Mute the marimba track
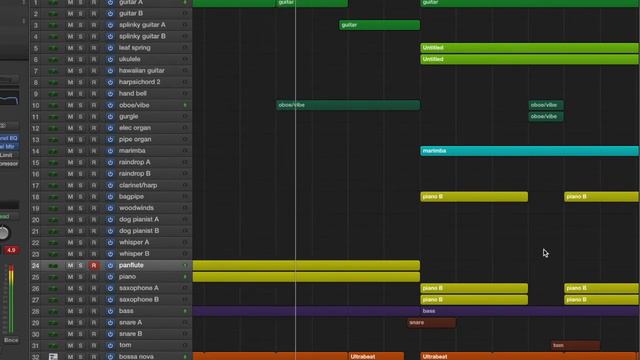Viewport: 640px width, 360px height. pos(70,151)
